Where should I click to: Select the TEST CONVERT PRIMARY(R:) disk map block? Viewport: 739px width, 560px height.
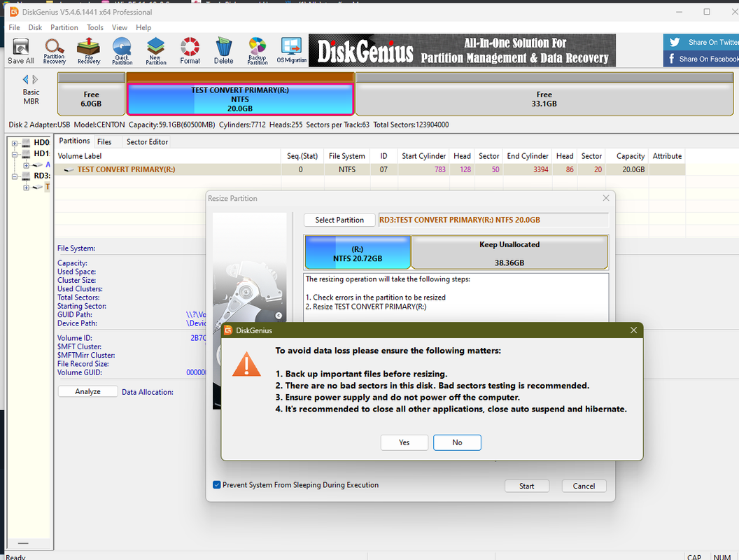(240, 94)
